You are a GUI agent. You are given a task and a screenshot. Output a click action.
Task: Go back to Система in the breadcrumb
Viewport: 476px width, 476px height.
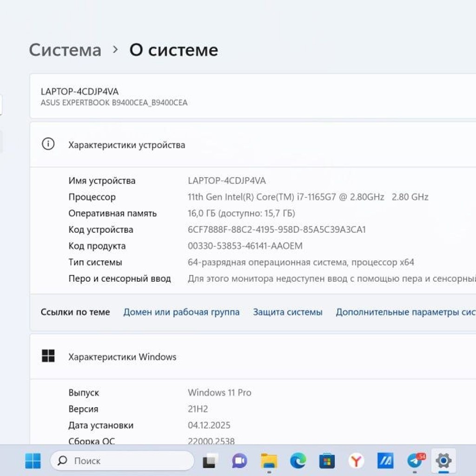pyautogui.click(x=65, y=50)
